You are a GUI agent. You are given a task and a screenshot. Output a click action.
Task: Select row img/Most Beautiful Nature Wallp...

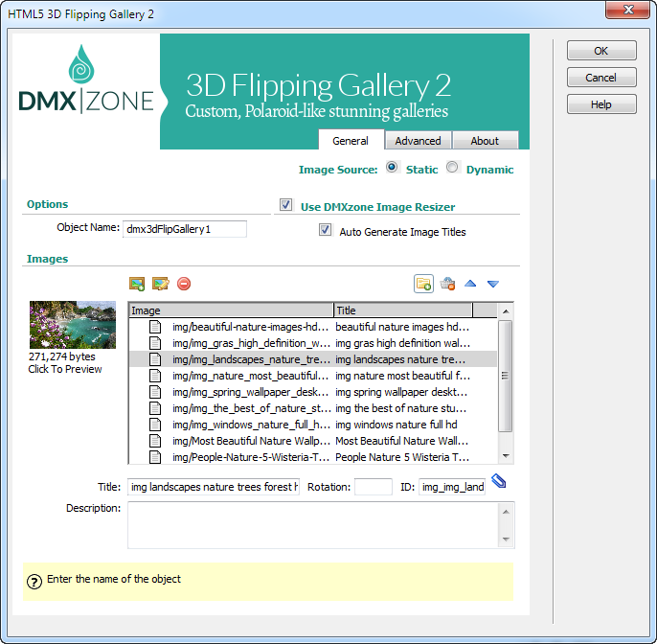(313, 441)
